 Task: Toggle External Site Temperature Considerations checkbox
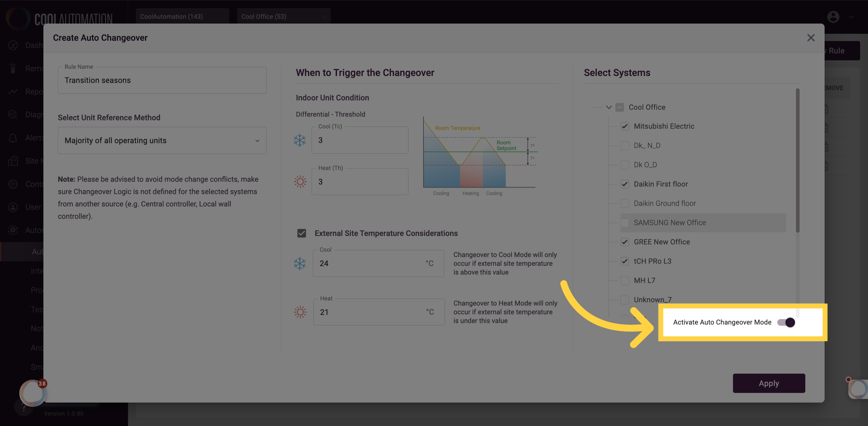(x=302, y=233)
